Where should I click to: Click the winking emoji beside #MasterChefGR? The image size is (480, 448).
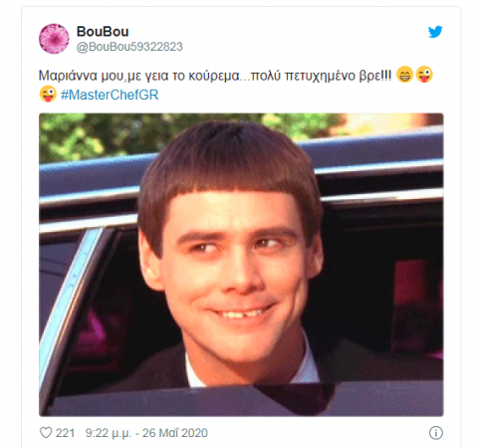click(x=48, y=94)
